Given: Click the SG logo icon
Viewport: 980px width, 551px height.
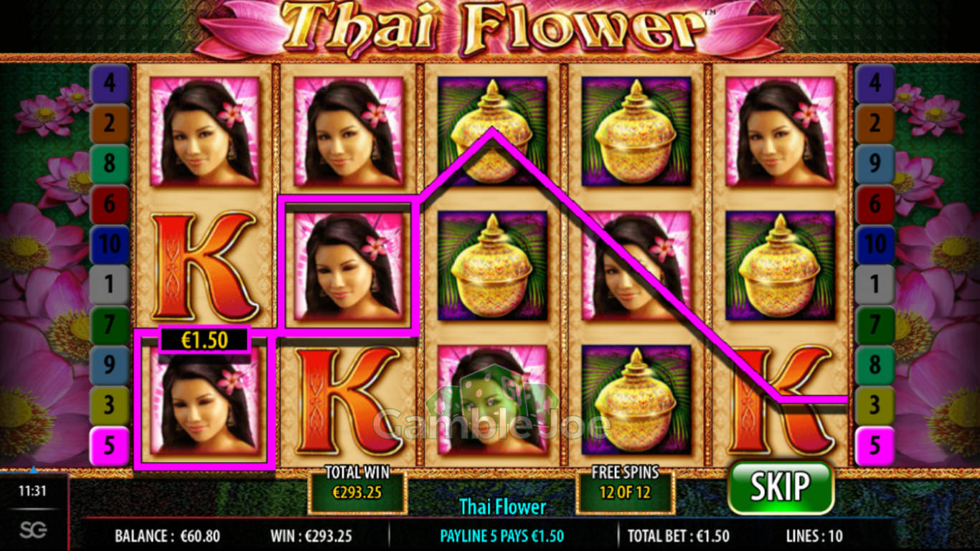Looking at the screenshot, I should point(33,529).
